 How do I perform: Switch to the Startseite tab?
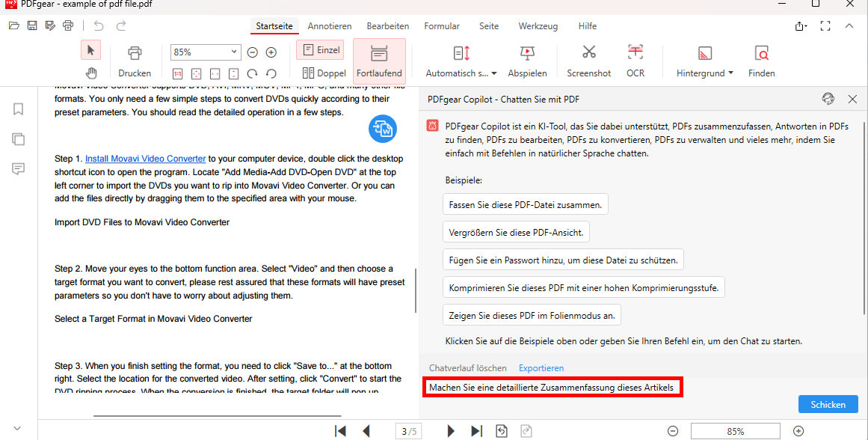(x=274, y=26)
